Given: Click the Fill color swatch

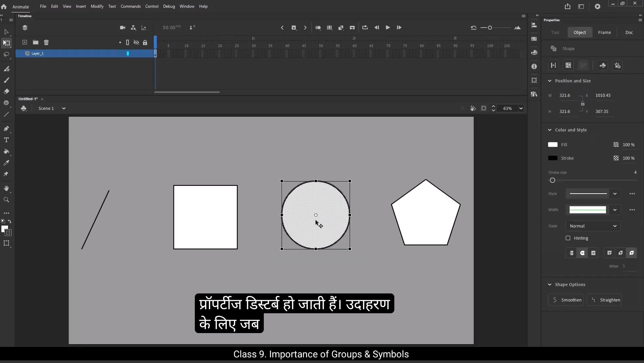Looking at the screenshot, I should (x=552, y=145).
